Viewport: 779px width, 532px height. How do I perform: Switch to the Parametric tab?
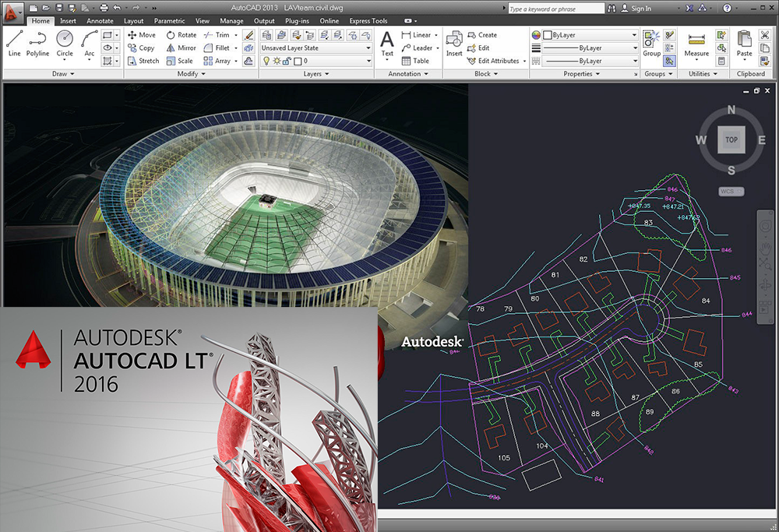[x=169, y=21]
